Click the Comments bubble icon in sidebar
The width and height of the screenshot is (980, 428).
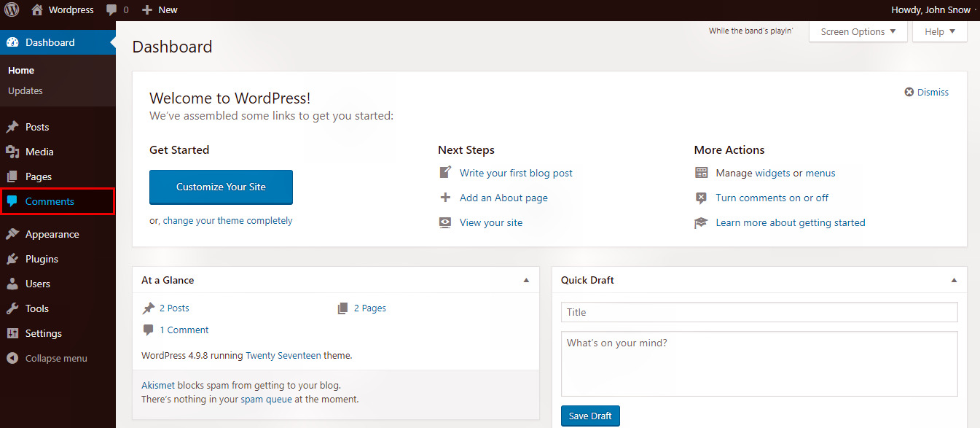(12, 201)
